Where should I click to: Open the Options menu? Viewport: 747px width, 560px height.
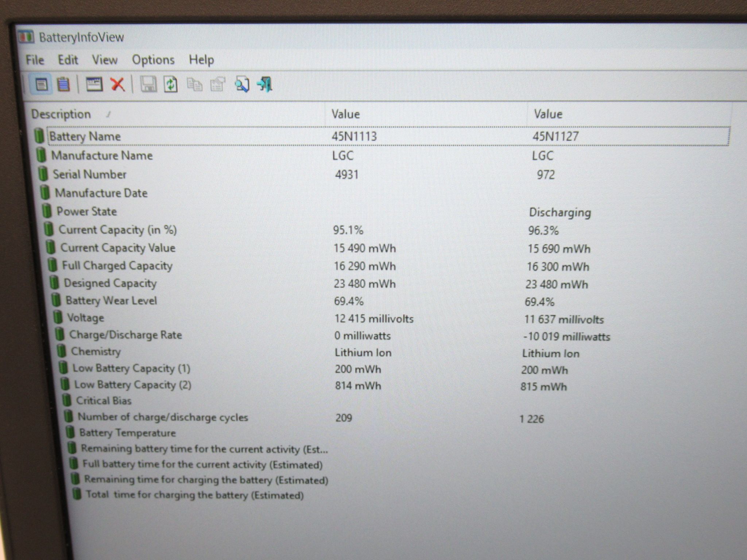153,60
